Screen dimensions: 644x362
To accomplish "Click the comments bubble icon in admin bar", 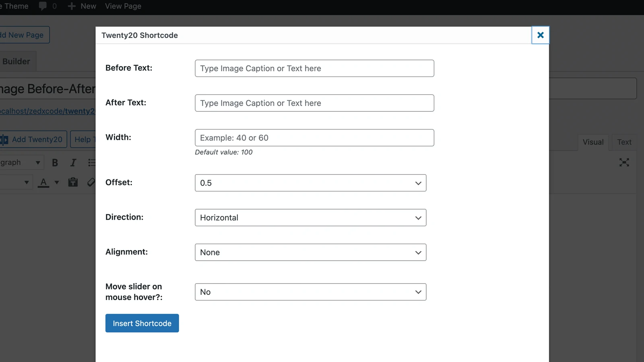I will point(43,6).
